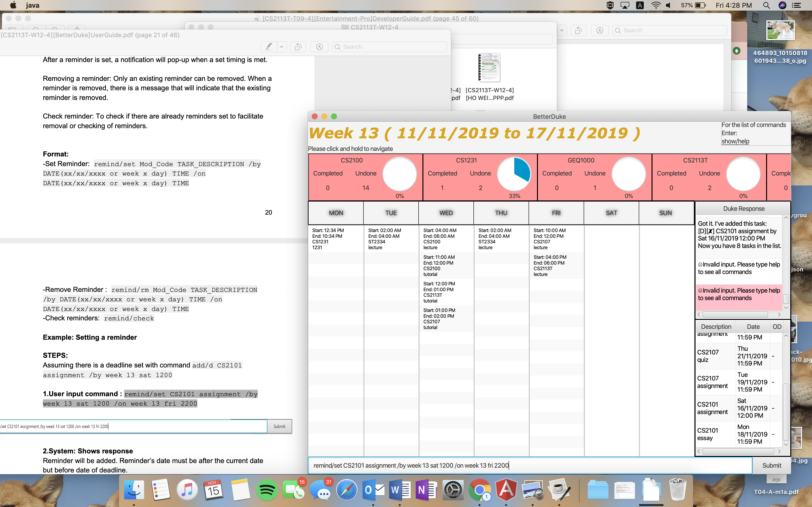Viewport: 812px width, 507px height.
Task: Click the Search field in UserGuide window
Action: tap(389, 47)
